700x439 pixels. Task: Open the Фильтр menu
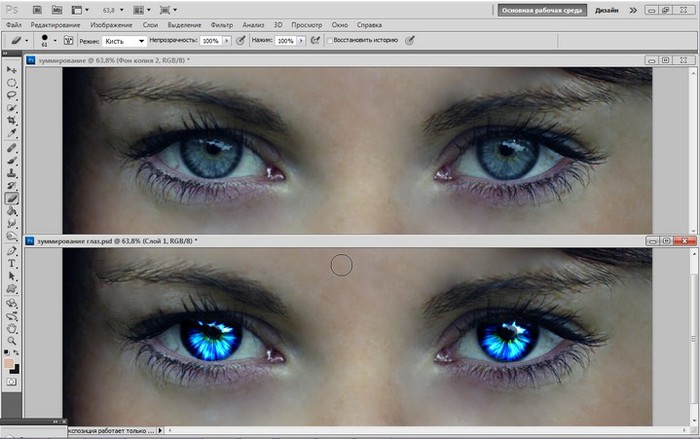[x=222, y=25]
